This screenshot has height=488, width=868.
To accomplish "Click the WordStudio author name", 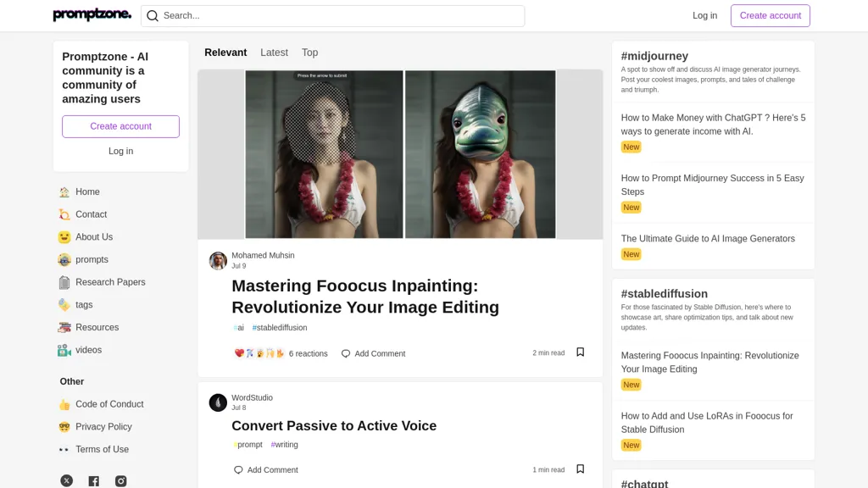I will [x=252, y=398].
